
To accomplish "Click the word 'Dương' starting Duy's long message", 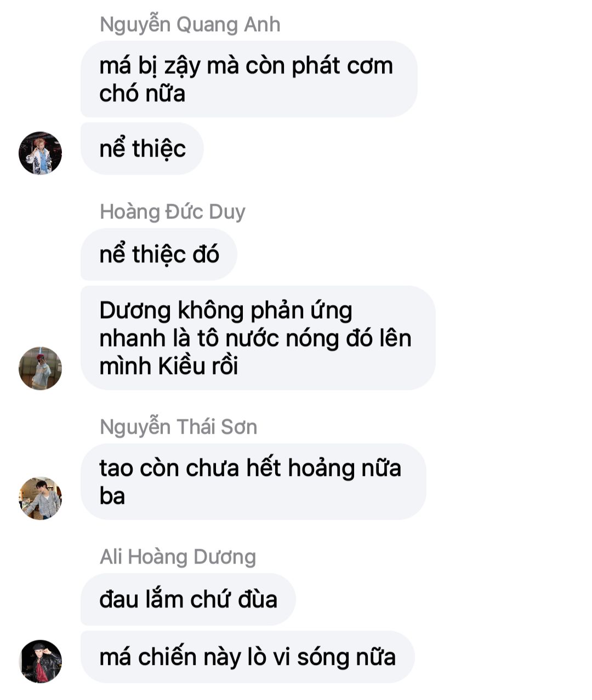I will click(135, 311).
